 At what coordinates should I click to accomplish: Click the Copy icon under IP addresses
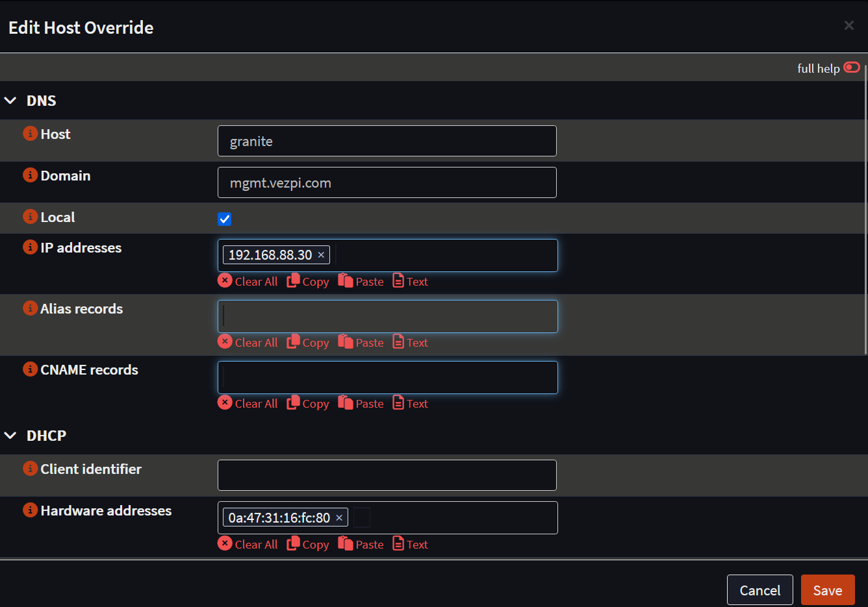coord(293,280)
